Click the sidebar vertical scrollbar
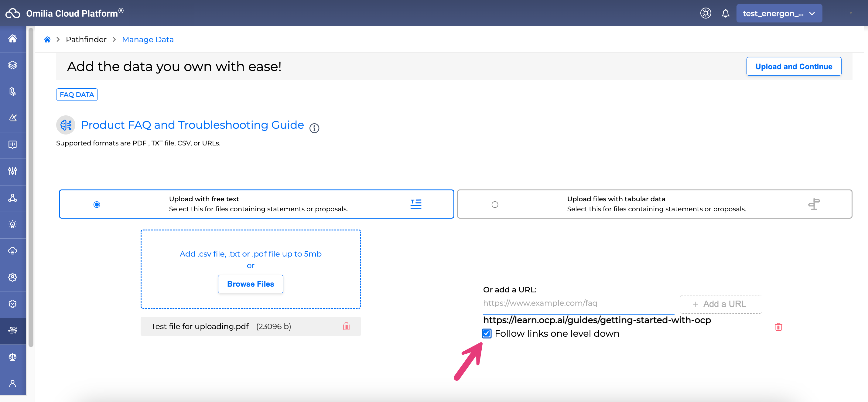Viewport: 868px width, 402px height. [31, 187]
